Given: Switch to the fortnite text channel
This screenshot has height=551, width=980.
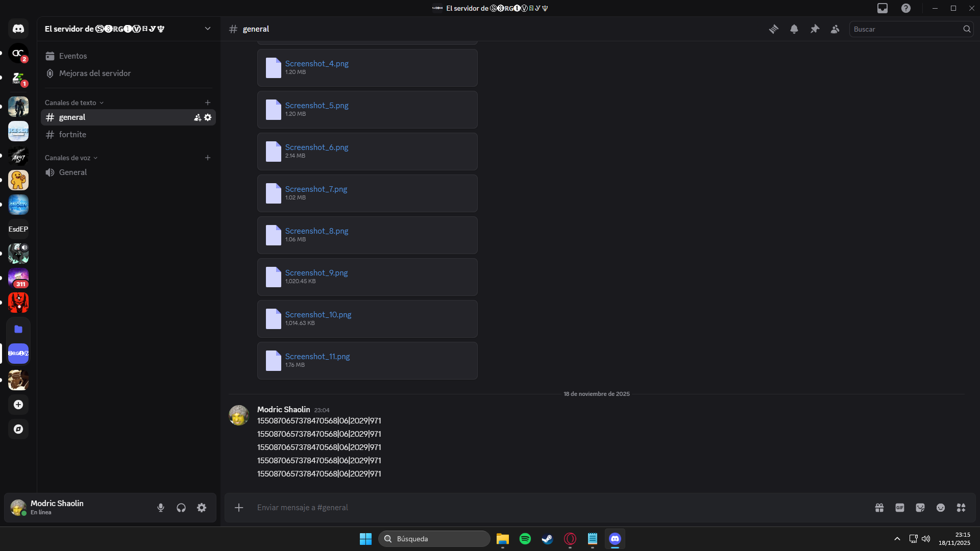Looking at the screenshot, I should click(x=72, y=135).
